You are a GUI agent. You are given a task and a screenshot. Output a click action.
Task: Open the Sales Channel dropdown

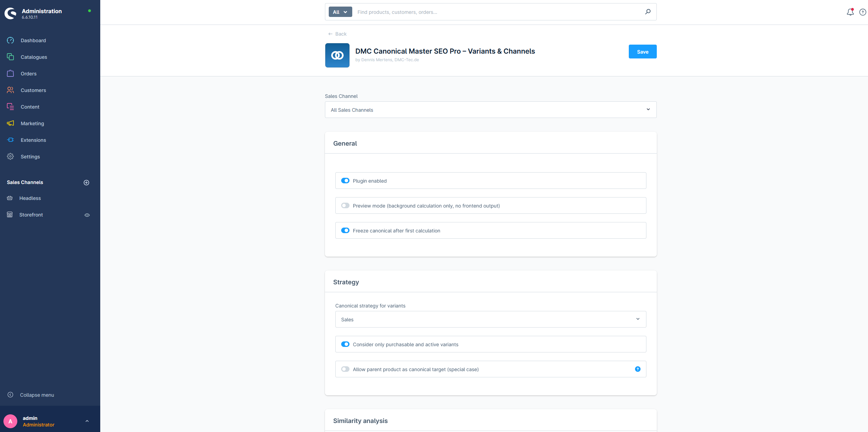[x=491, y=110]
